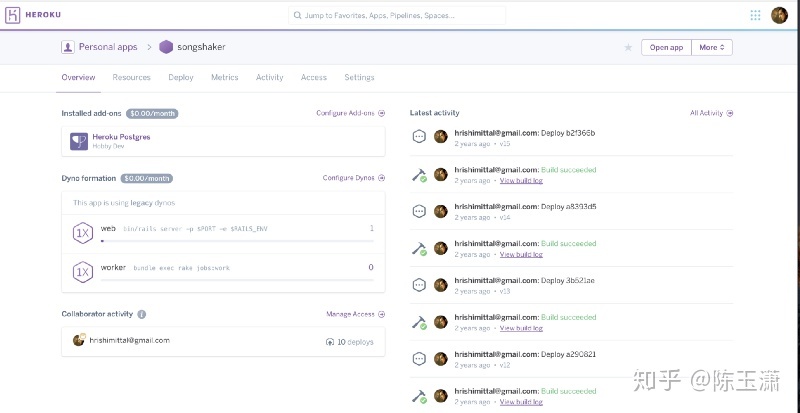800x413 pixels.
Task: Click the songshaker app name in breadcrumb
Action: click(202, 47)
